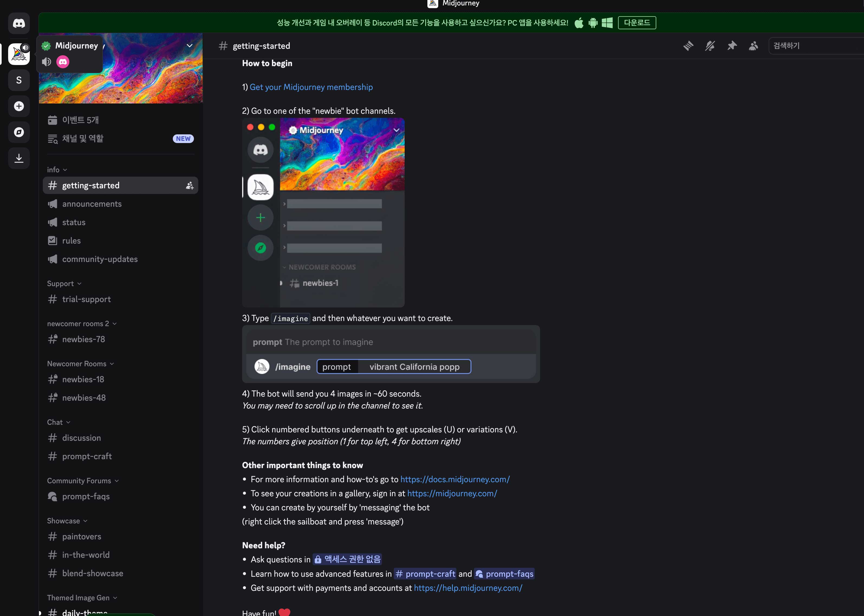The height and width of the screenshot is (616, 864).
Task: Open the newbies-78 channel
Action: (83, 339)
